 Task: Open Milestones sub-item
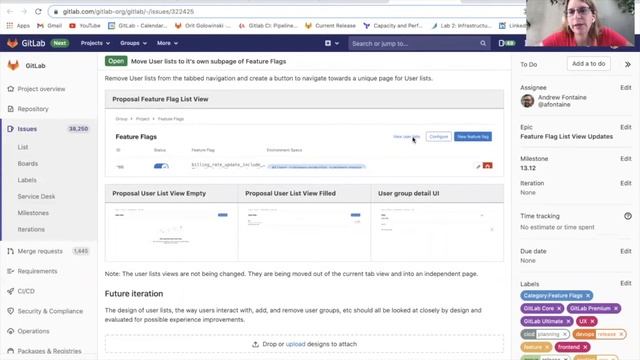(x=33, y=213)
